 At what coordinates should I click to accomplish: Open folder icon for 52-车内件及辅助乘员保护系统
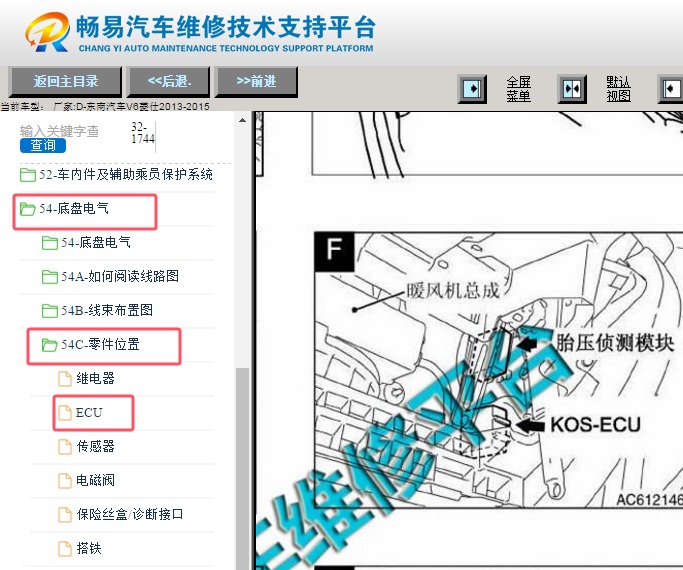point(28,175)
